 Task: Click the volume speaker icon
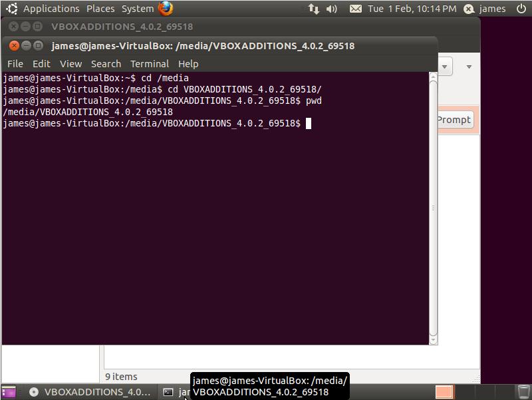click(x=332, y=9)
